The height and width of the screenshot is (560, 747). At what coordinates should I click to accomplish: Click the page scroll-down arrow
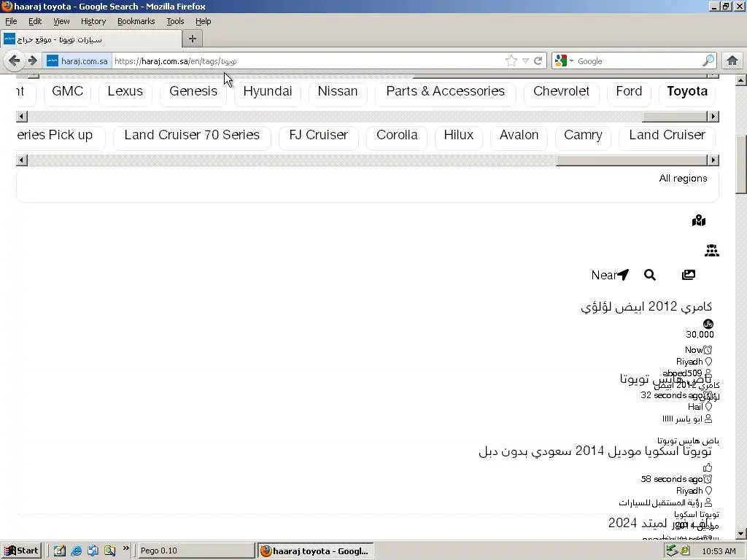740,534
